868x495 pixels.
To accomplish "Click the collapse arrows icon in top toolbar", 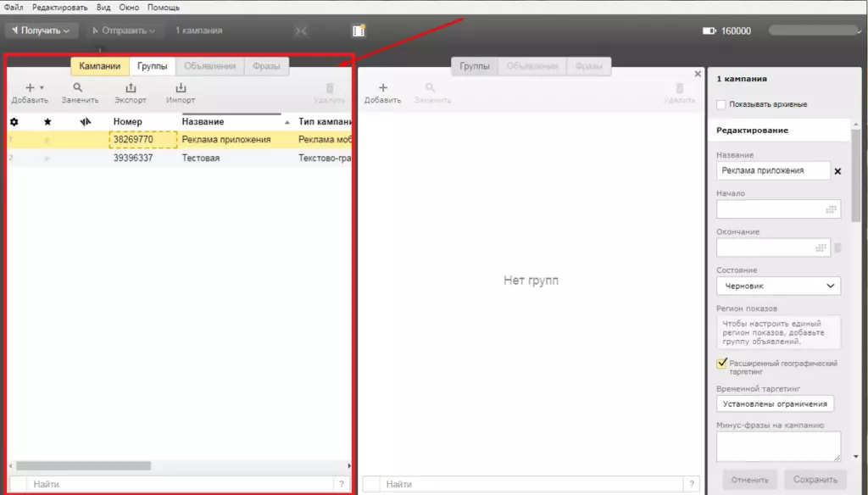I will (301, 31).
